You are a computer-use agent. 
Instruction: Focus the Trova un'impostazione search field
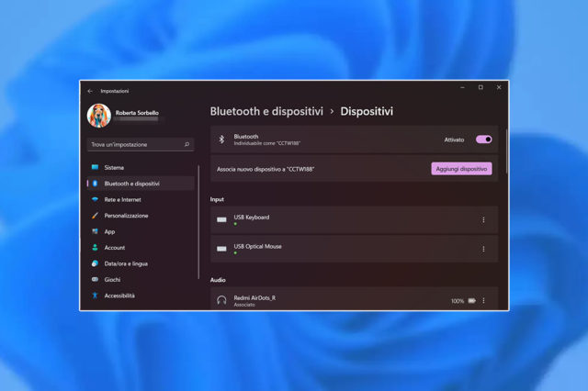(x=141, y=145)
